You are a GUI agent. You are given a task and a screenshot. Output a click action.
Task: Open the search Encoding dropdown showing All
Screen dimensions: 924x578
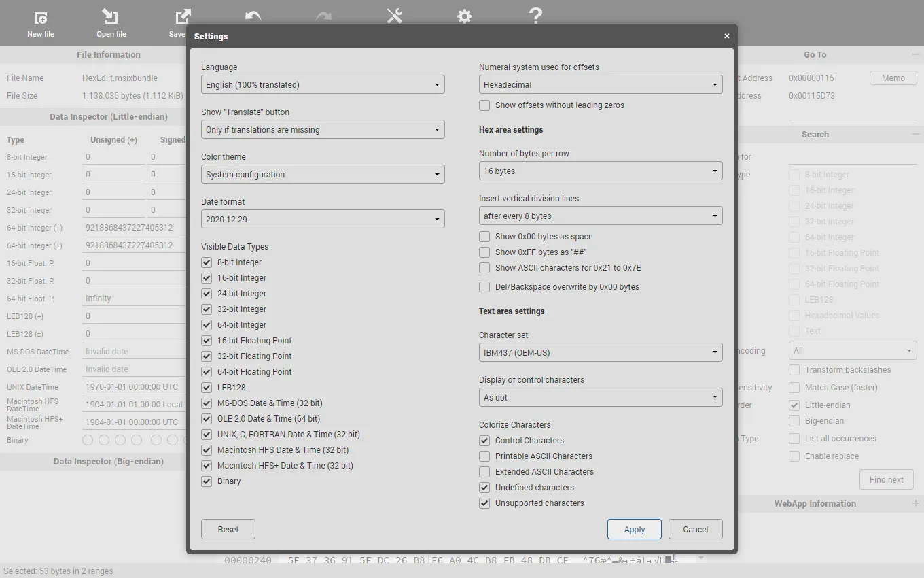[853, 351]
